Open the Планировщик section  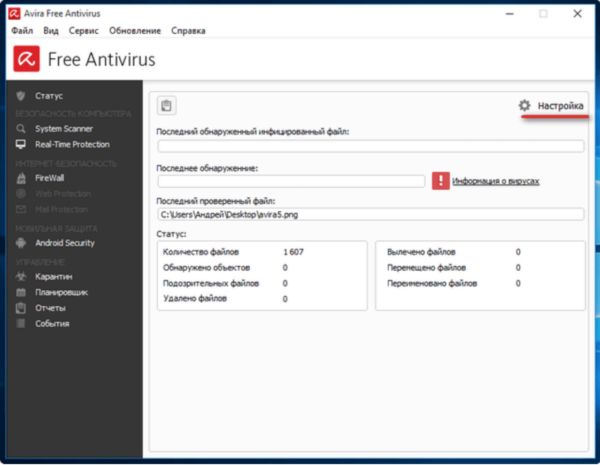pos(62,292)
